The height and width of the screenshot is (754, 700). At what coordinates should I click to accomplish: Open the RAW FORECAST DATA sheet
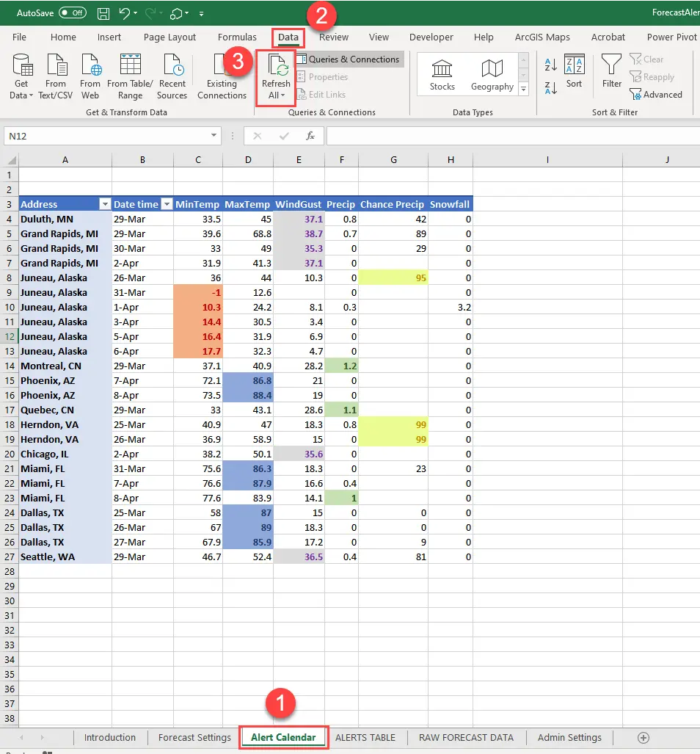(466, 738)
